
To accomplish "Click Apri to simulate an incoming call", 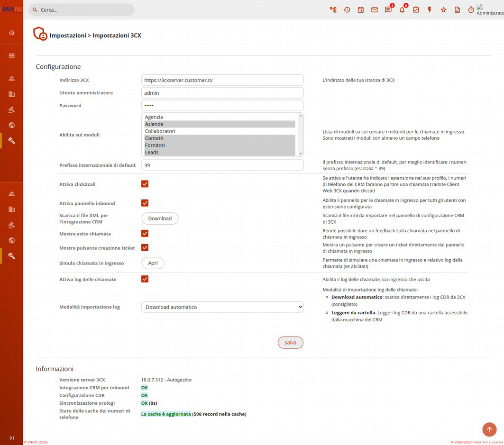I will click(x=153, y=263).
